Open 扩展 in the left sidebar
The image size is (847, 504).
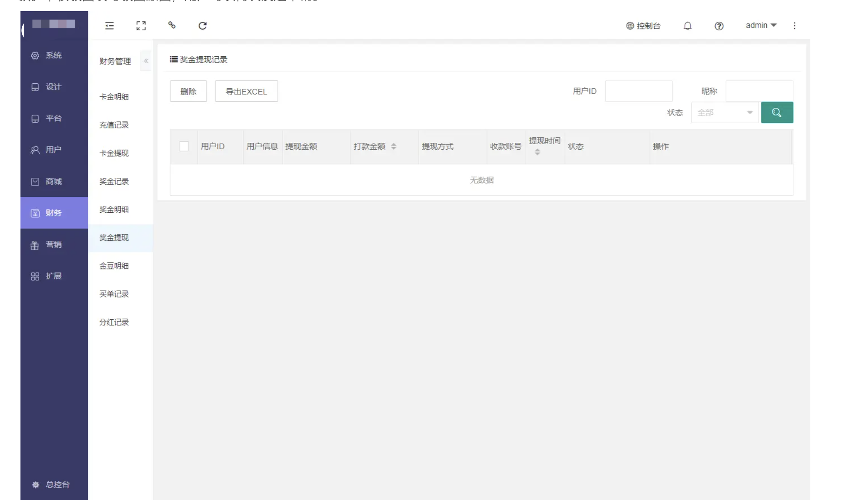point(54,276)
